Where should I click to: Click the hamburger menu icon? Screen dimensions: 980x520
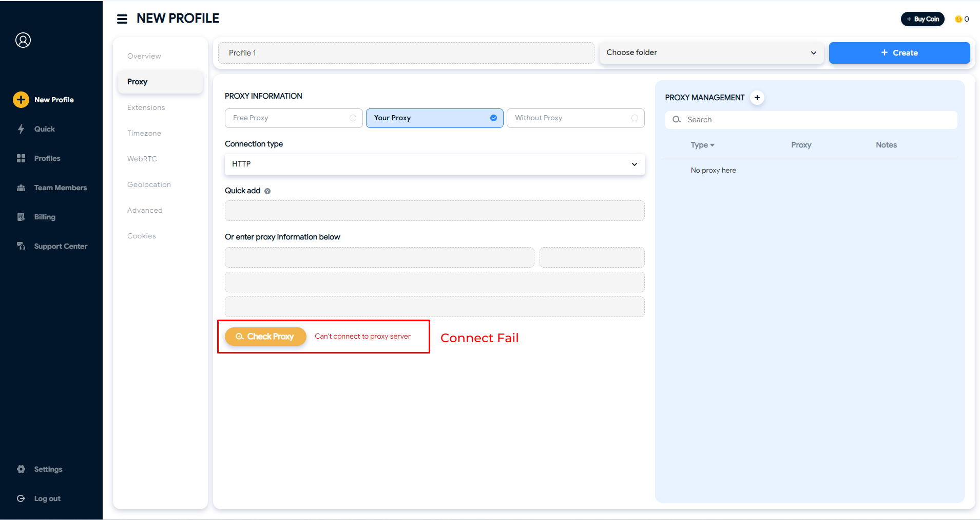point(122,19)
